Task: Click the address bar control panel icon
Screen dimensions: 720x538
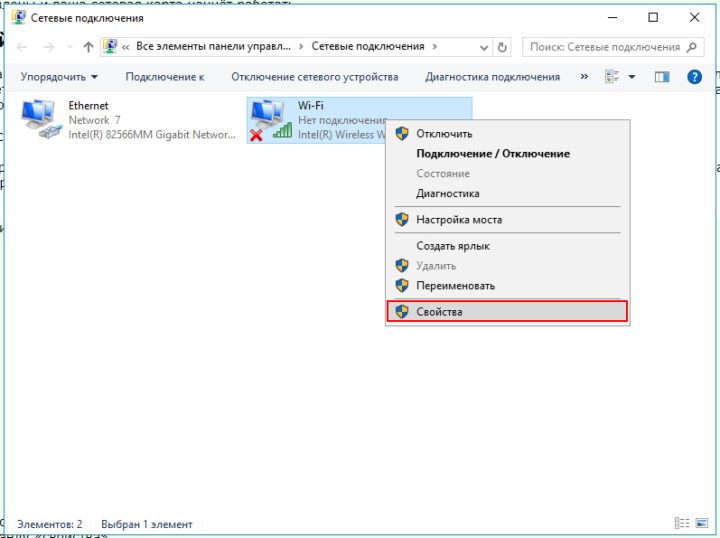Action: 110,46
